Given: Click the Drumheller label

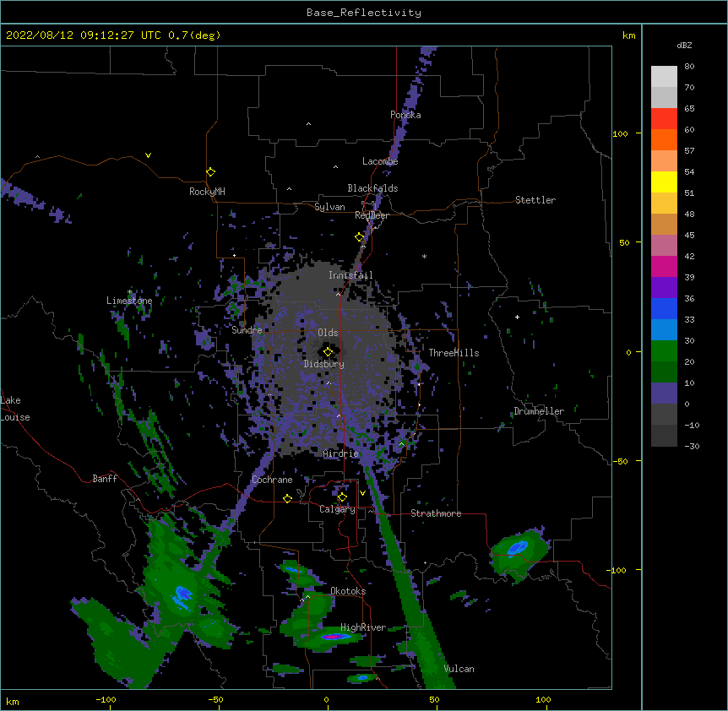Looking at the screenshot, I should [539, 411].
